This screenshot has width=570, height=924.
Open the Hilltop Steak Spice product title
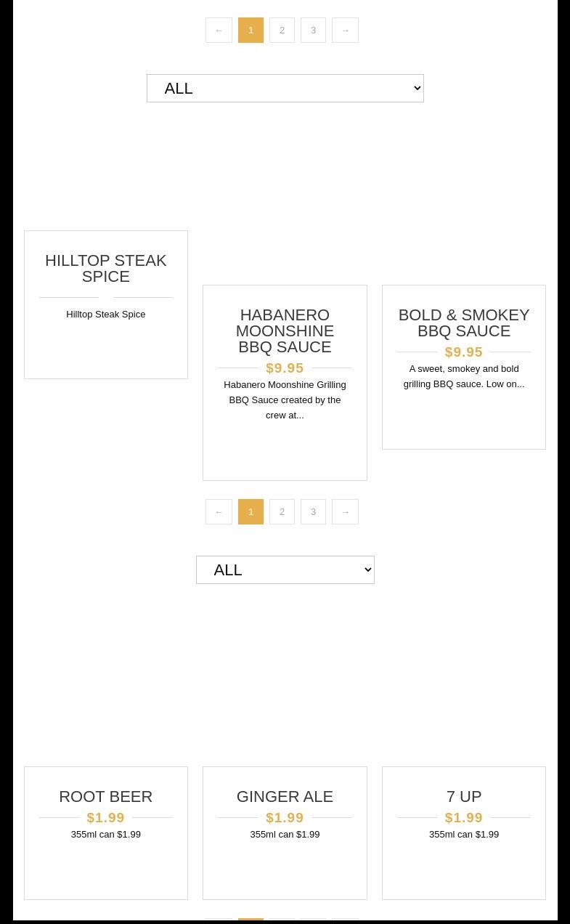[x=106, y=268]
